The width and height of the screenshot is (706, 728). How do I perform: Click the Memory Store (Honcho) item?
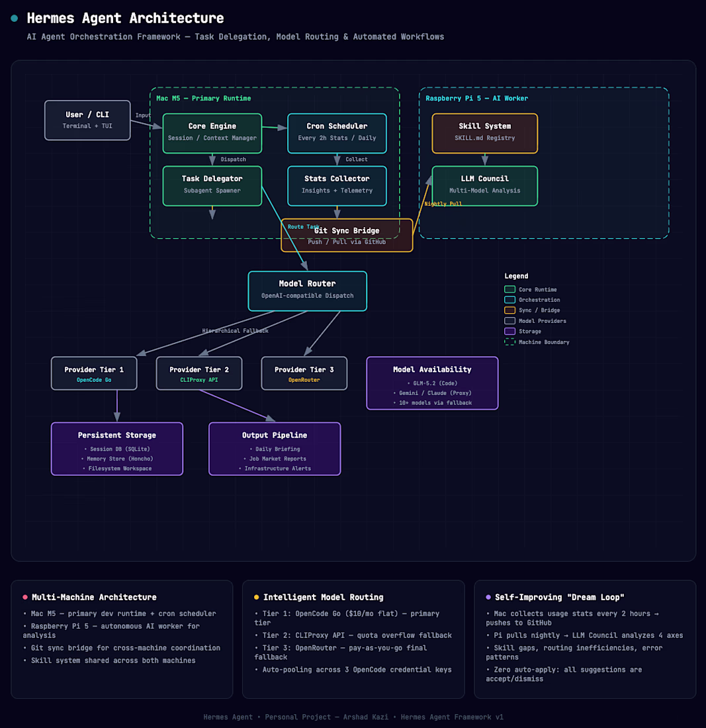point(117,459)
